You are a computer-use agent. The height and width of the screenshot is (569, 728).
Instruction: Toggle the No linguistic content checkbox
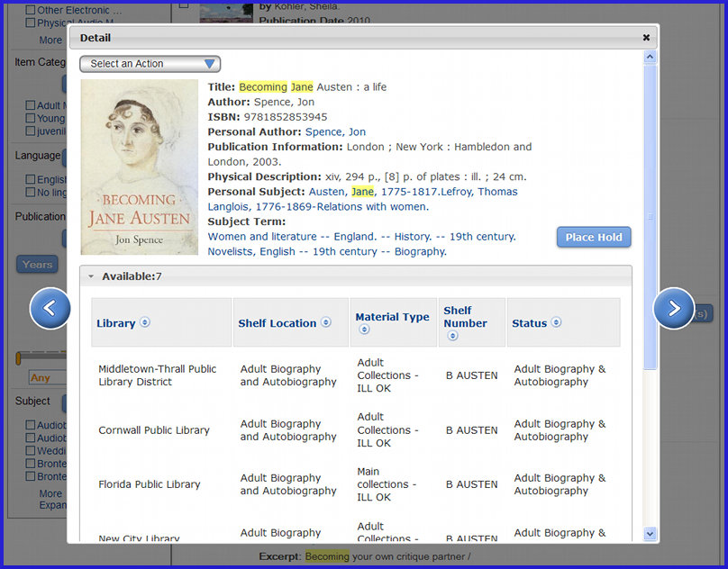(x=31, y=192)
